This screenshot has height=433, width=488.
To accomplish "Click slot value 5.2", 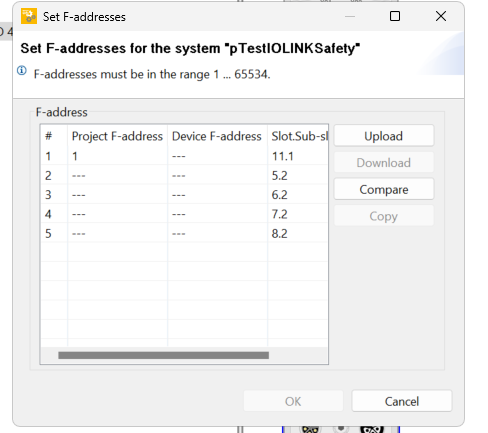I will [x=279, y=175].
